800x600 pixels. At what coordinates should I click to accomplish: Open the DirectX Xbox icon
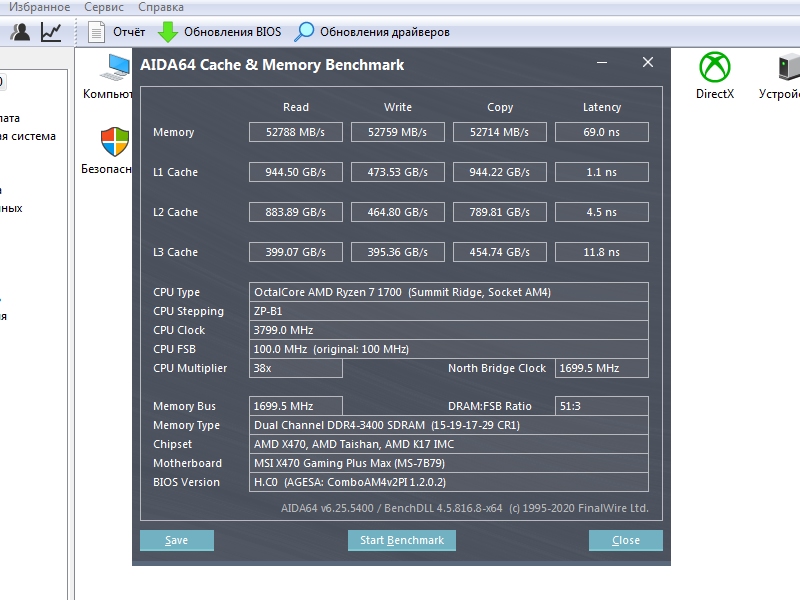pos(715,67)
